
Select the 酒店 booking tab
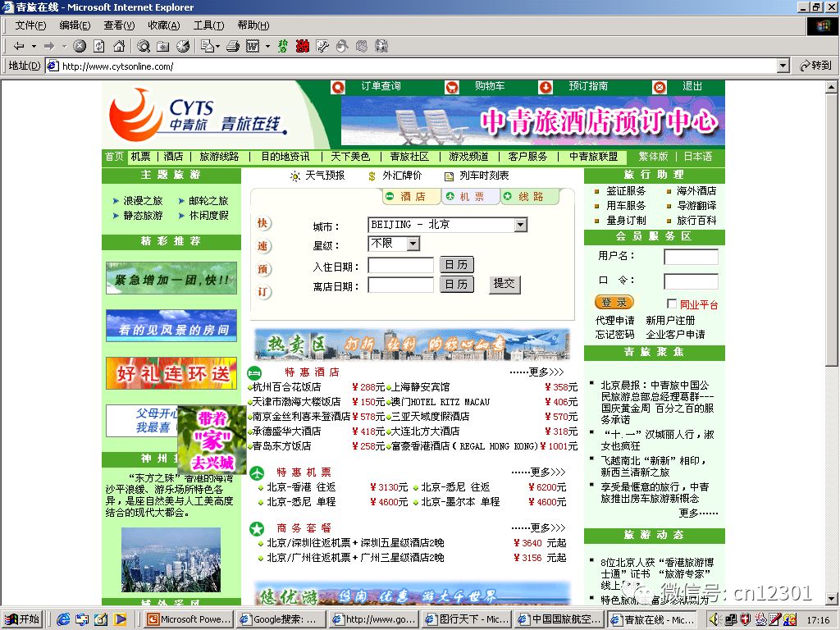[412, 197]
